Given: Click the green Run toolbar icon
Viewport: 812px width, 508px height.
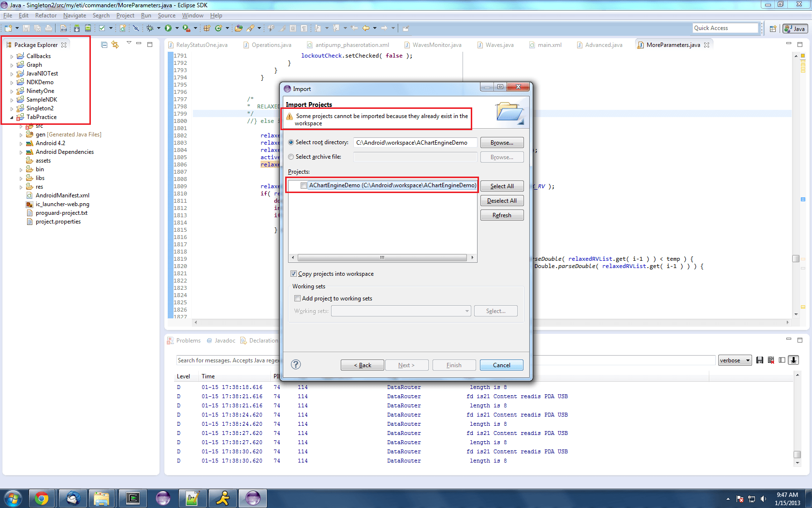Looking at the screenshot, I should (x=168, y=28).
